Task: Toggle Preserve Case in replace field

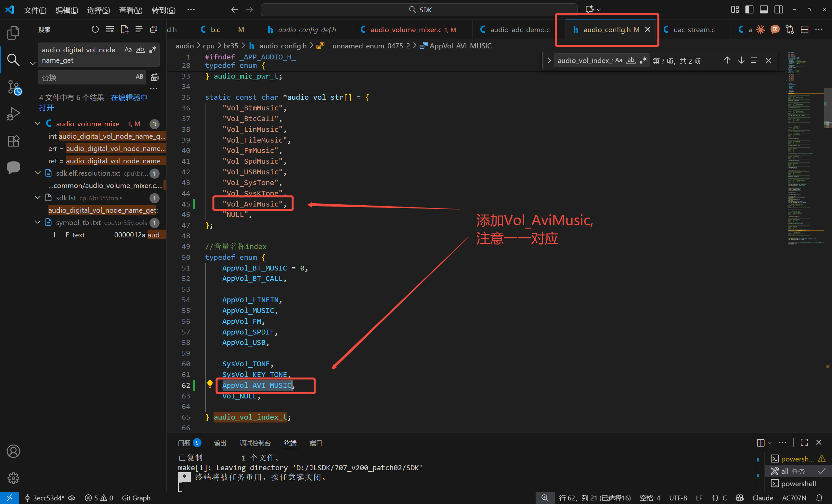Action: click(x=139, y=77)
